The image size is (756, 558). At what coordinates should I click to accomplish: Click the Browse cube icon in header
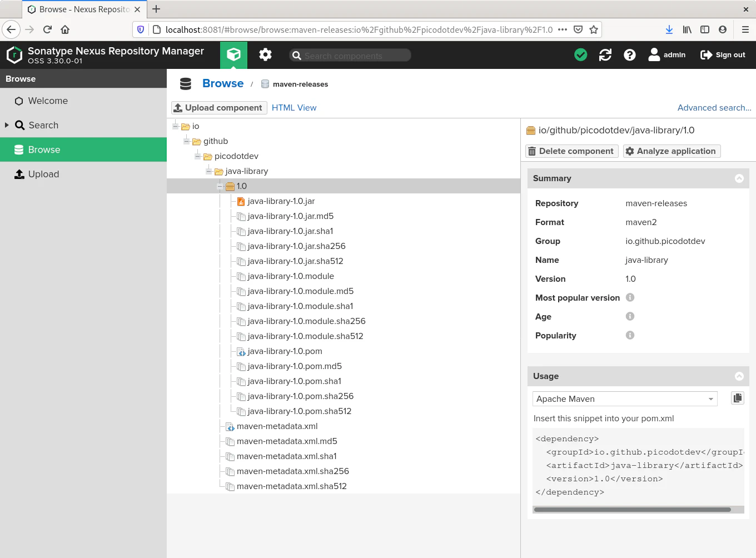pyautogui.click(x=233, y=54)
